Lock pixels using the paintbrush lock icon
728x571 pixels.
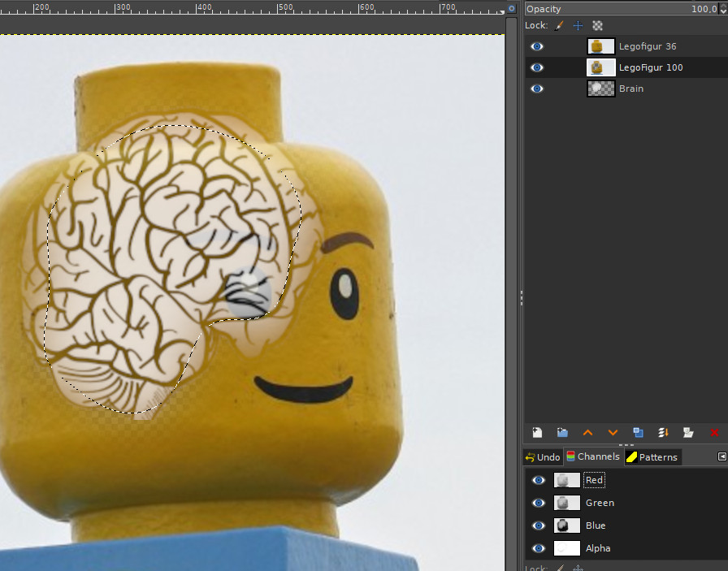coord(559,25)
